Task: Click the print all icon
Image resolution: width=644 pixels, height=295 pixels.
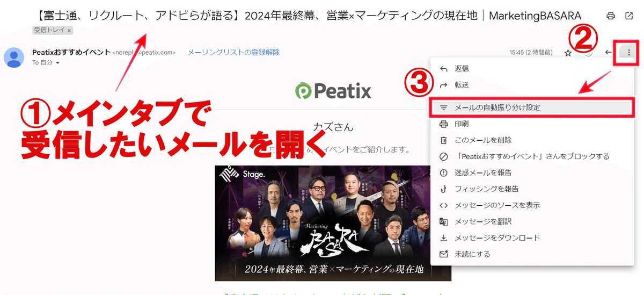Action: coord(611,16)
